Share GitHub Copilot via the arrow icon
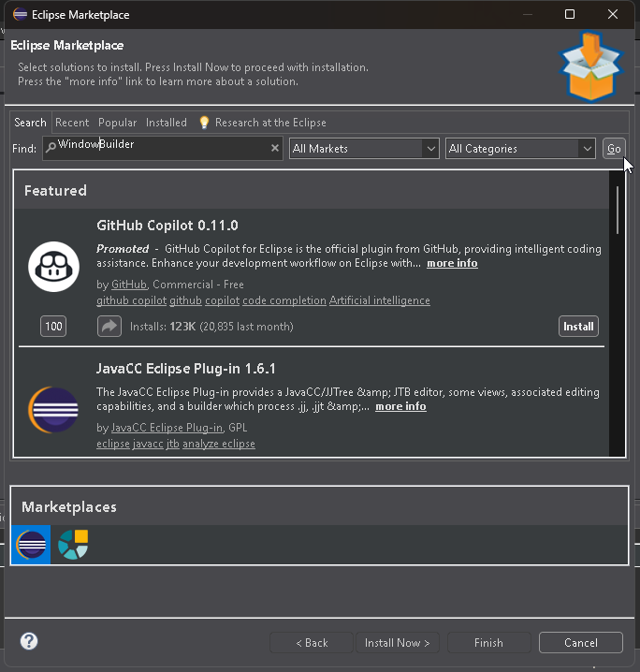Screen dimensions: 640x672 109,326
